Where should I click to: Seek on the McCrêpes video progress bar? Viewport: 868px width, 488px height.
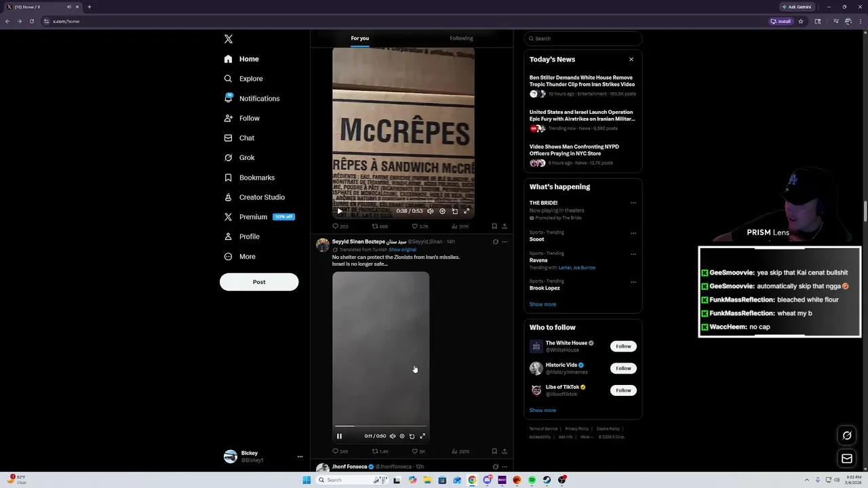click(x=403, y=201)
